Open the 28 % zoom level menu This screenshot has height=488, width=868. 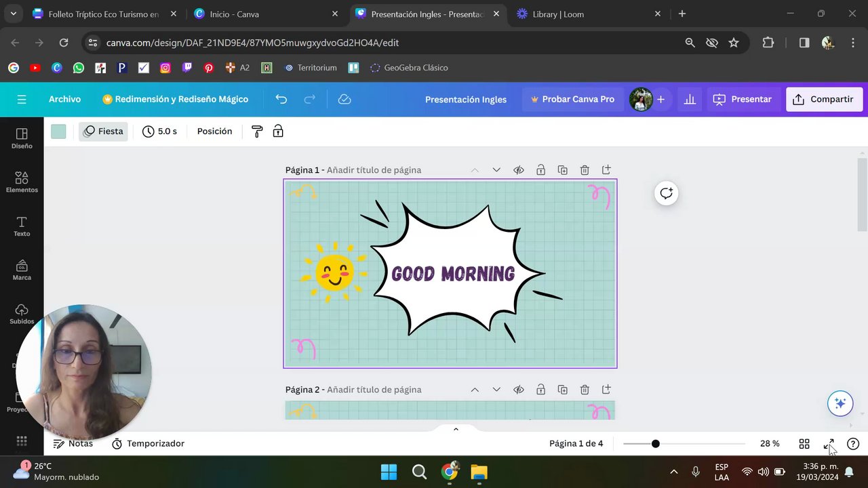770,444
